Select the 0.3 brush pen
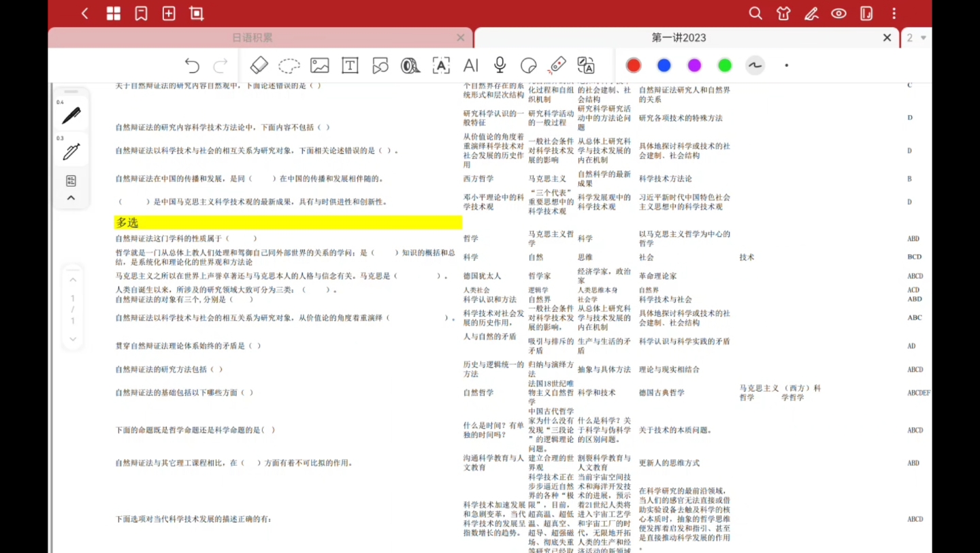 point(71,151)
